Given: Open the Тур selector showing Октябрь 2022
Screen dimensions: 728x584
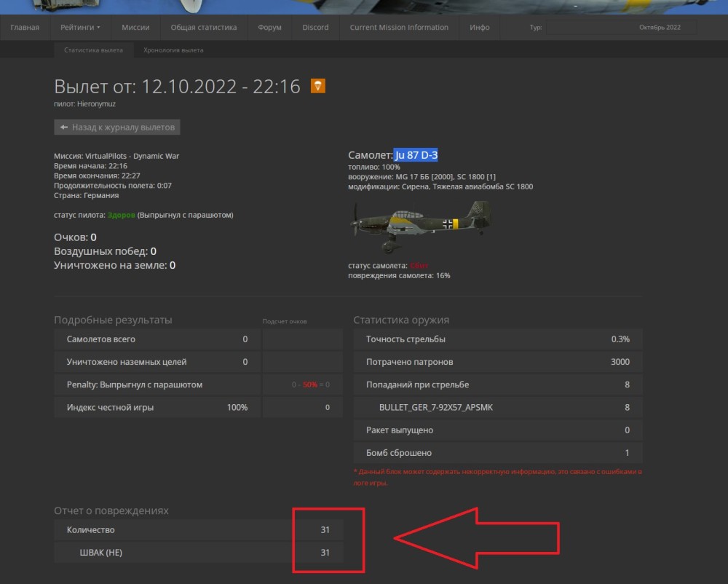Looking at the screenshot, I should (x=621, y=28).
